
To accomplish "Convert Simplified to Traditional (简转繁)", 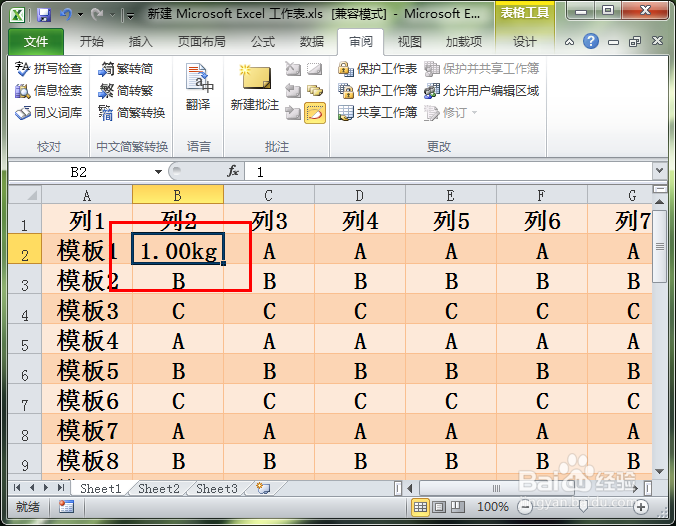I will (x=125, y=91).
